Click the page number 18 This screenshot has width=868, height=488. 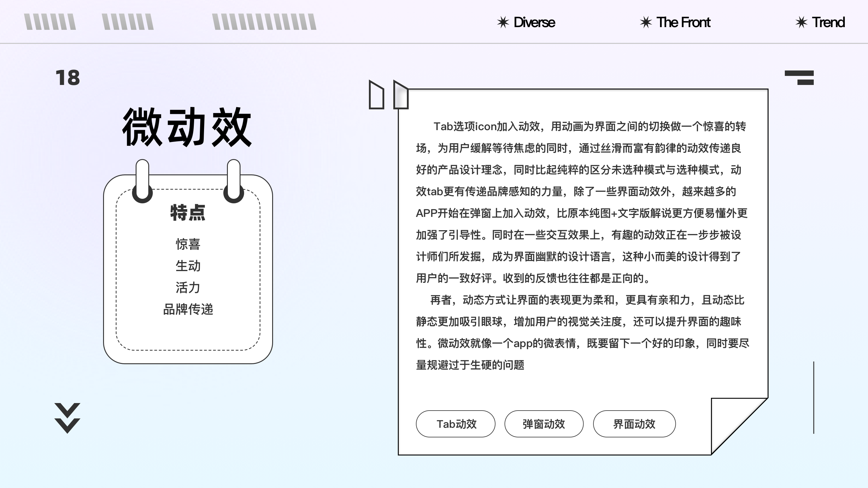(x=68, y=78)
